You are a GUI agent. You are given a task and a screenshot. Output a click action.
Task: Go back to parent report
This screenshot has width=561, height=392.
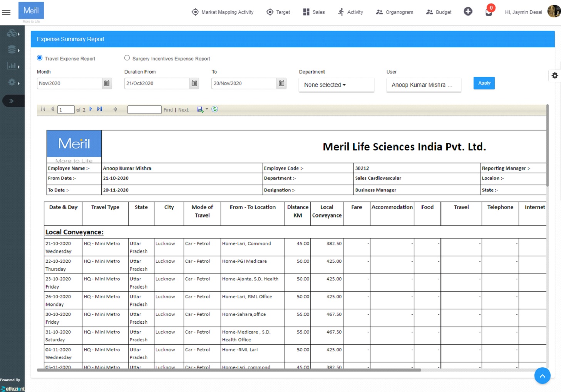pyautogui.click(x=115, y=109)
